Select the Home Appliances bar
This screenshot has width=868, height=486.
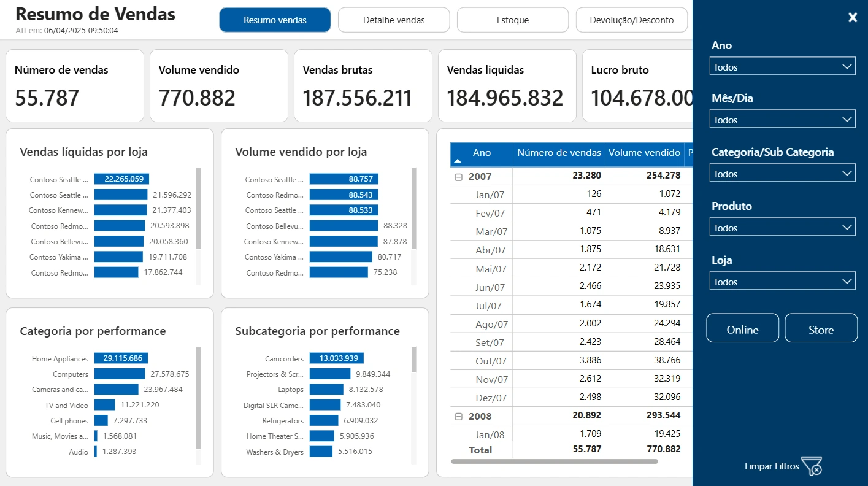point(121,358)
